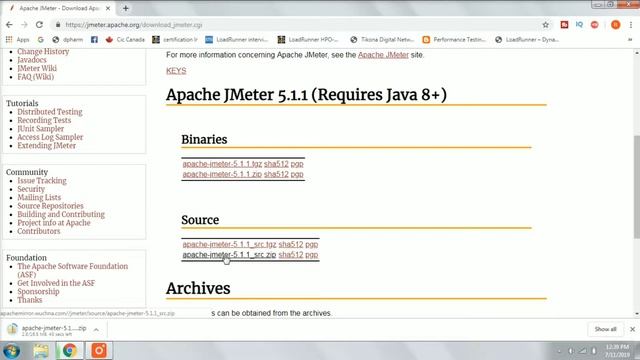Screen dimensions: 640x360
Task: Open the LoadRunner – Dyna... bookmark
Action: point(527,40)
